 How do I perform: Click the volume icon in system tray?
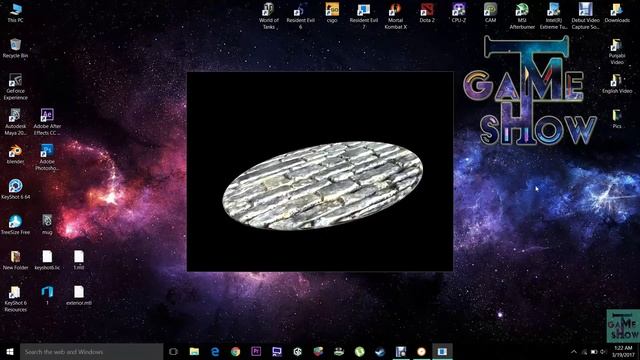(x=604, y=351)
